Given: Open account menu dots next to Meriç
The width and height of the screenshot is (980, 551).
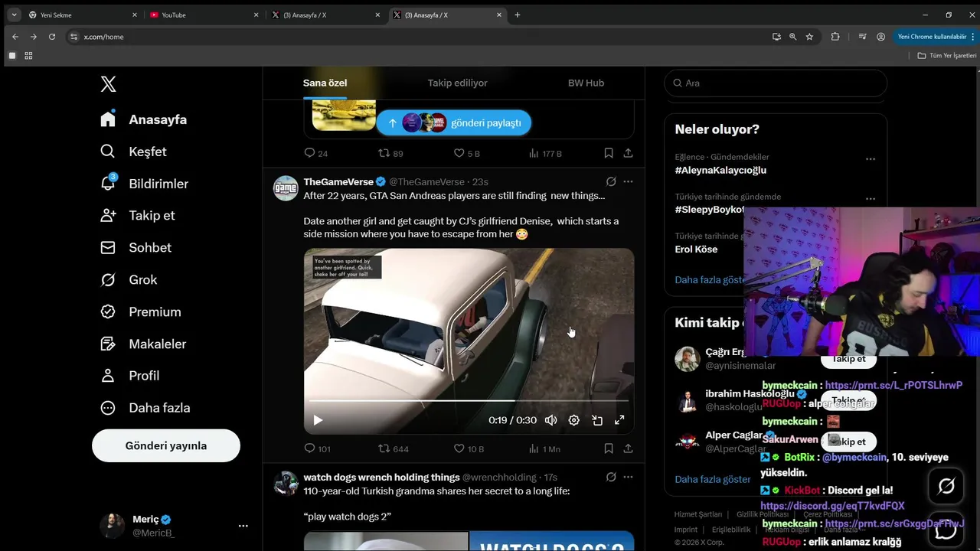Looking at the screenshot, I should tap(243, 526).
